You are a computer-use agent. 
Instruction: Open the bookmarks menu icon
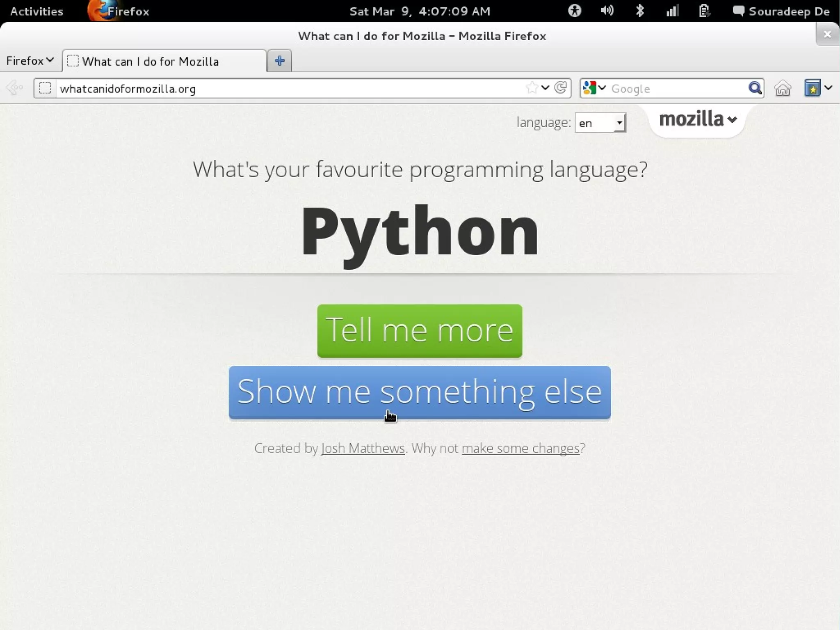pyautogui.click(x=813, y=88)
